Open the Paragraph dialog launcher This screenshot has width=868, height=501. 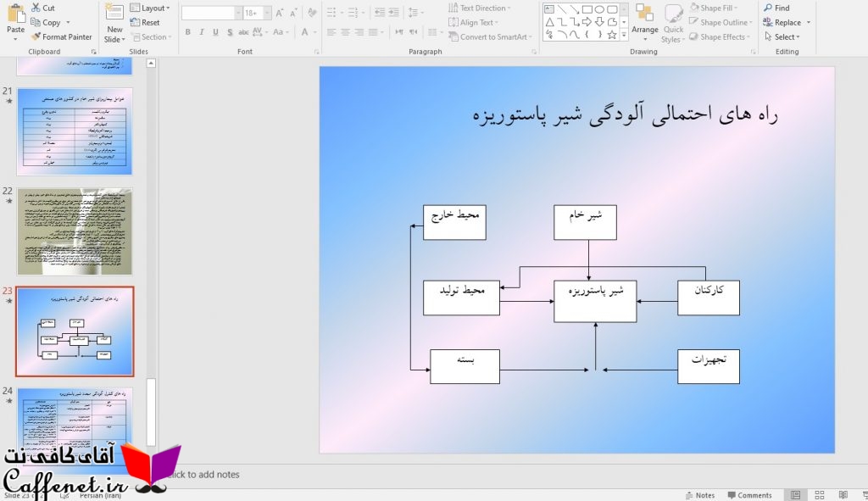(x=534, y=52)
